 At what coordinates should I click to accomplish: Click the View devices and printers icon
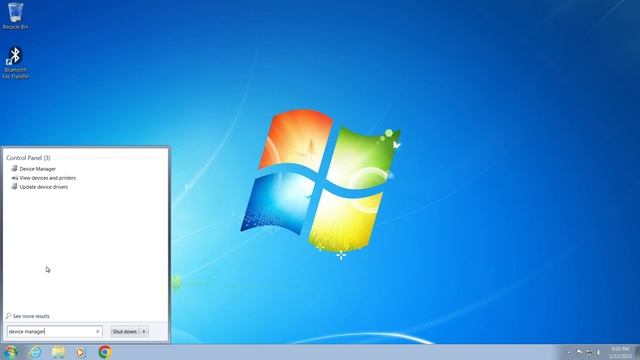tap(15, 178)
